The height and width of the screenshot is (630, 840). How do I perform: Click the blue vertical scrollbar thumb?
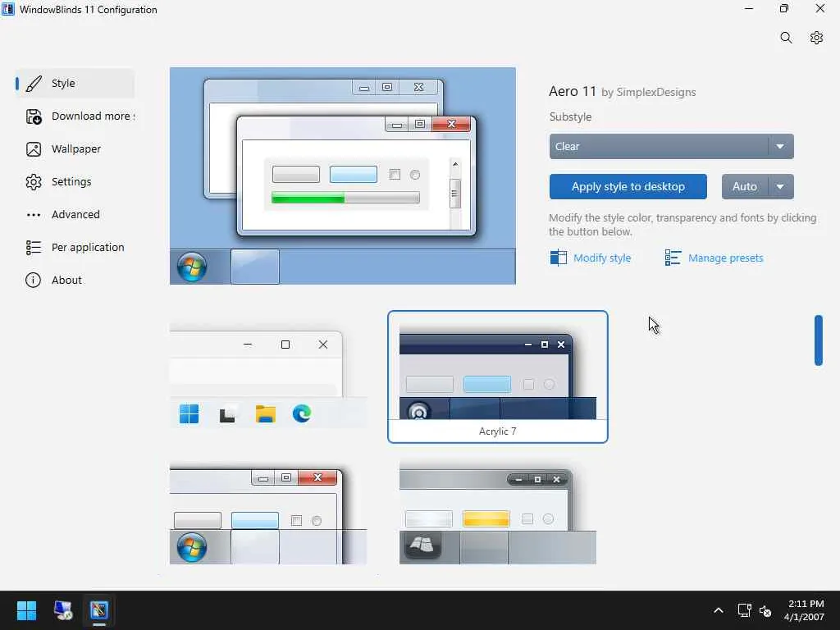tap(819, 340)
